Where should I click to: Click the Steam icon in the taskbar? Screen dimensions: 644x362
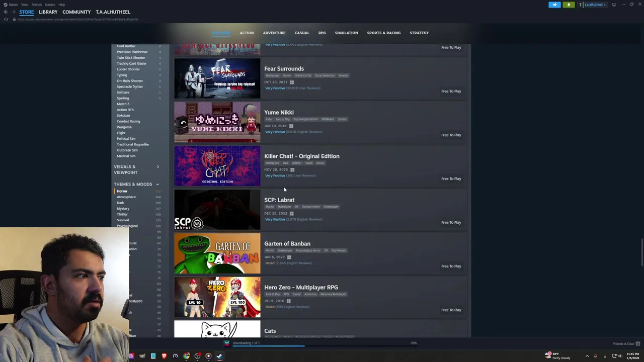point(219,356)
